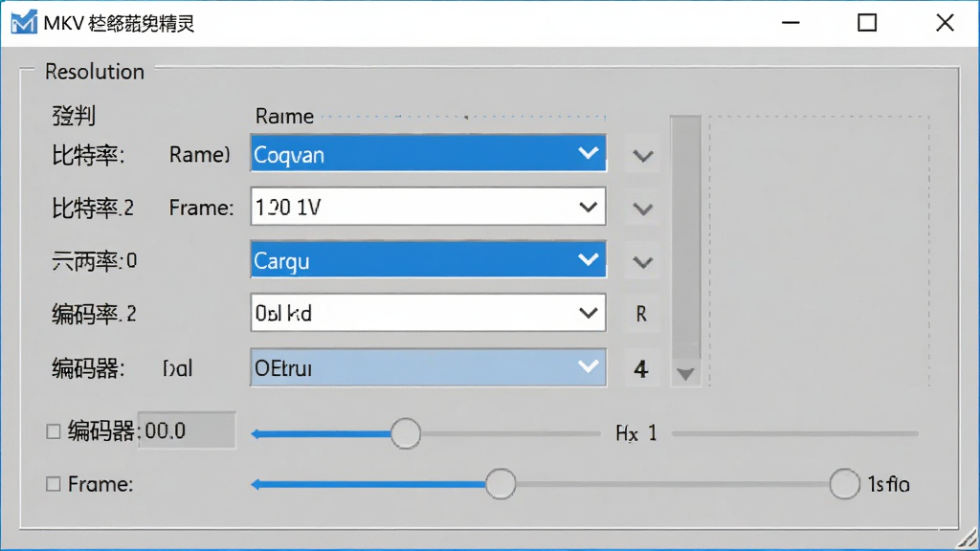
Task: Click the 编码器 slider handle
Action: coord(406,433)
